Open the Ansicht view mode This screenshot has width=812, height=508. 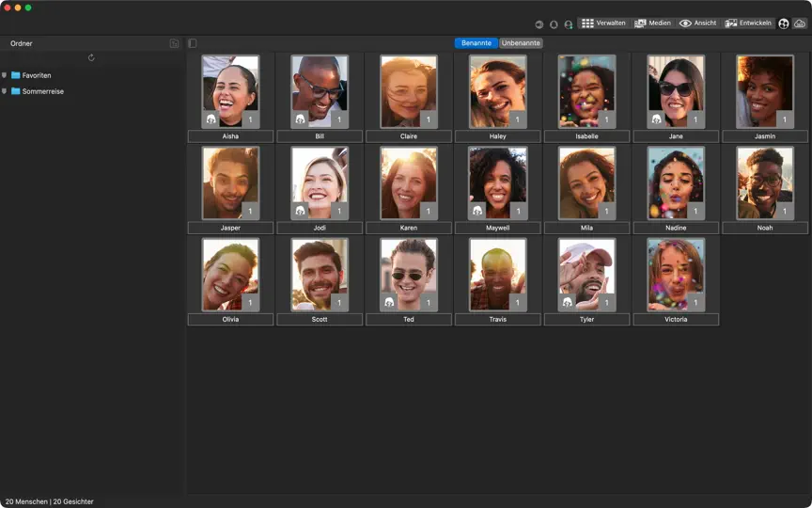(x=698, y=24)
